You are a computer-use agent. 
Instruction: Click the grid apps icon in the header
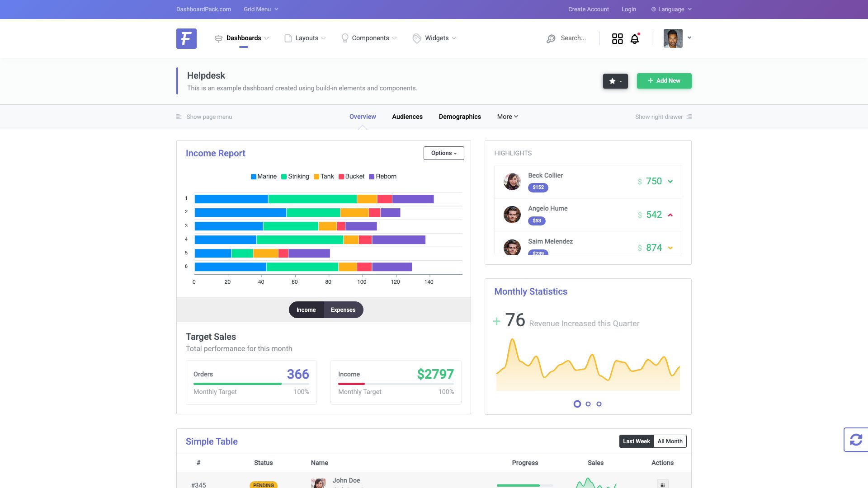coord(618,38)
